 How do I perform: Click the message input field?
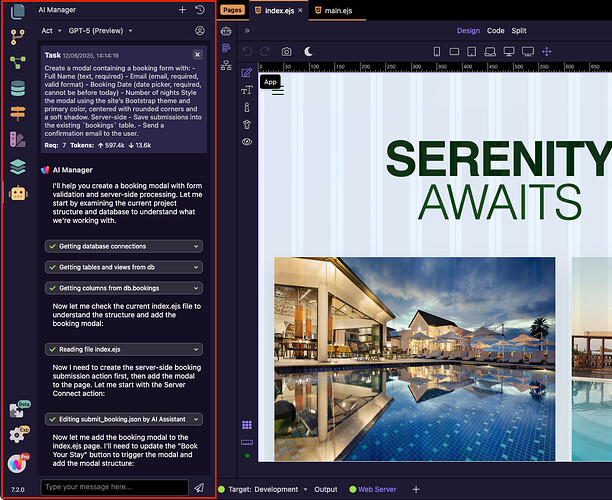coord(114,487)
